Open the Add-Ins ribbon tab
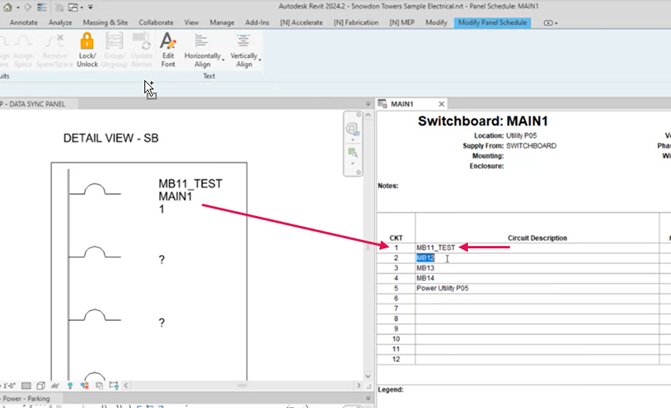The height and width of the screenshot is (408, 671). click(257, 22)
